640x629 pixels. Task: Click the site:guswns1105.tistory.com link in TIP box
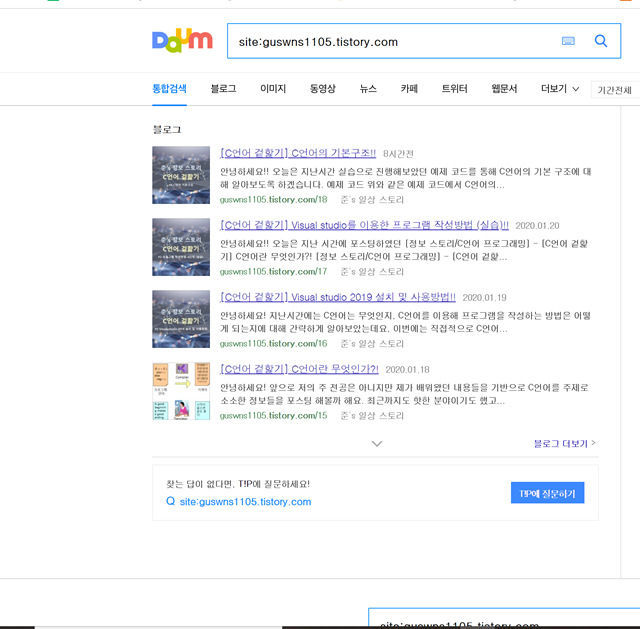pyautogui.click(x=245, y=502)
